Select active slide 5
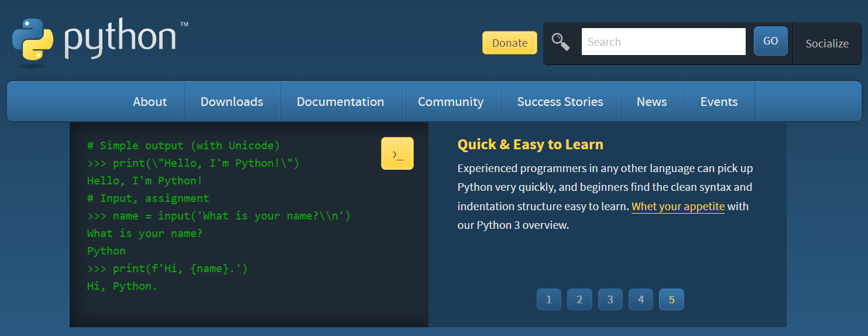Viewport: 868px width, 336px height. click(x=671, y=299)
